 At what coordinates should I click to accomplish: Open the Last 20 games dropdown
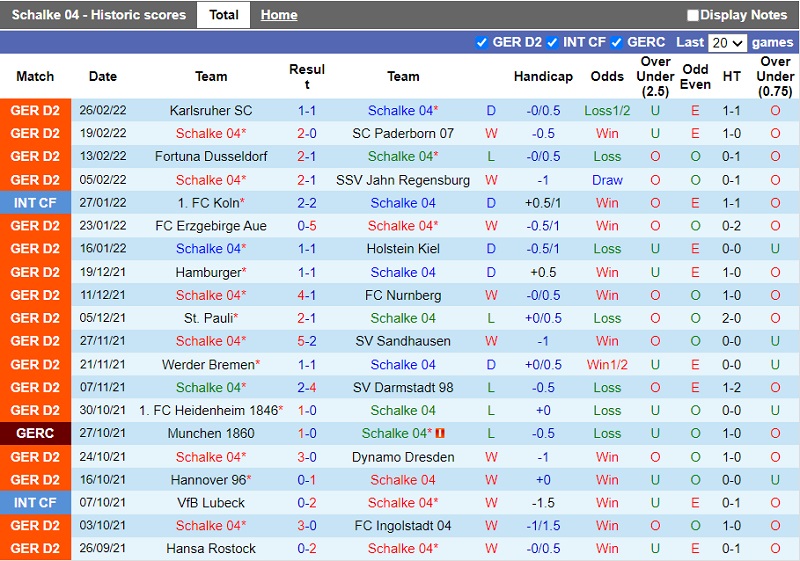click(x=727, y=43)
